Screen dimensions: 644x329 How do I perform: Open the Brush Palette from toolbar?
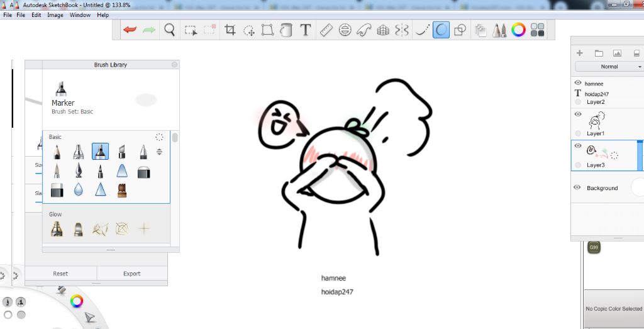pyautogui.click(x=499, y=30)
